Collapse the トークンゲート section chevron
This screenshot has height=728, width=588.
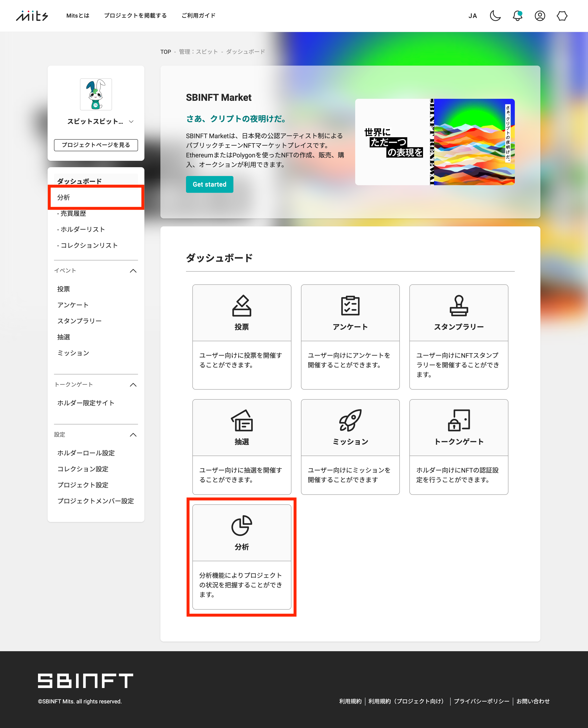[x=133, y=385]
